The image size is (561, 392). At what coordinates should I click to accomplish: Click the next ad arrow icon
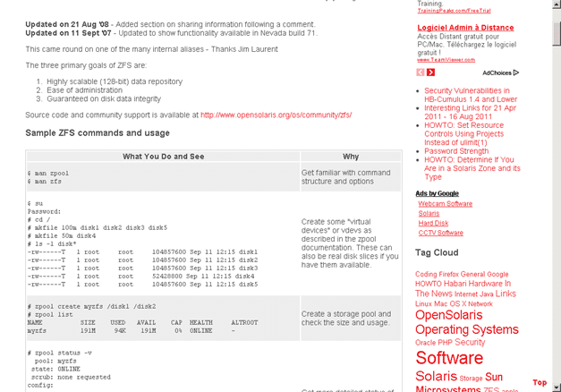pos(430,72)
